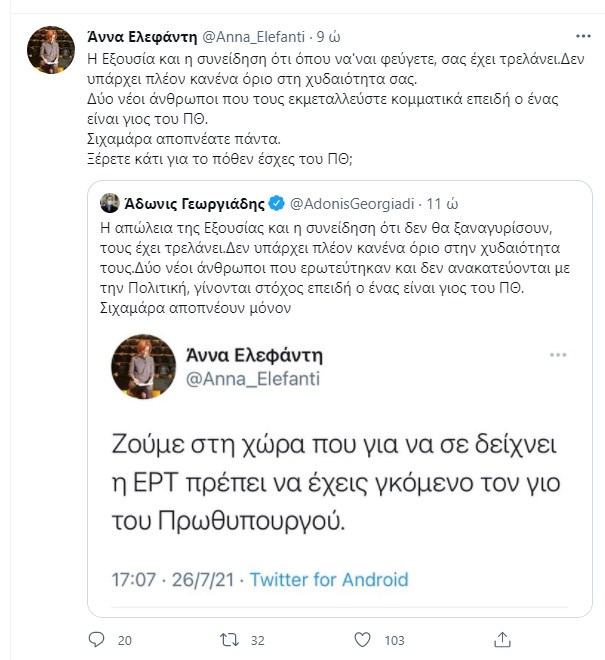Click the reply speech bubble icon

(97, 640)
